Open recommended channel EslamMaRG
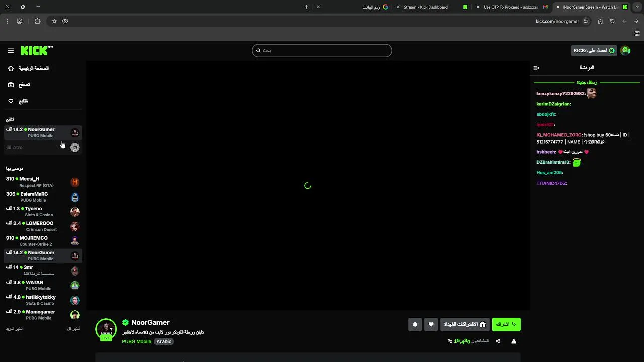 43,197
